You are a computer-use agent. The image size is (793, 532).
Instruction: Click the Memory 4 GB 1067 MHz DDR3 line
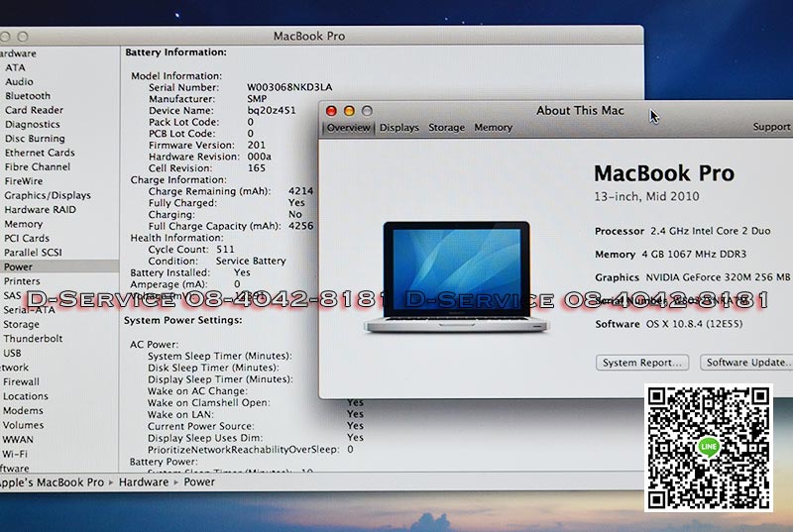click(671, 255)
